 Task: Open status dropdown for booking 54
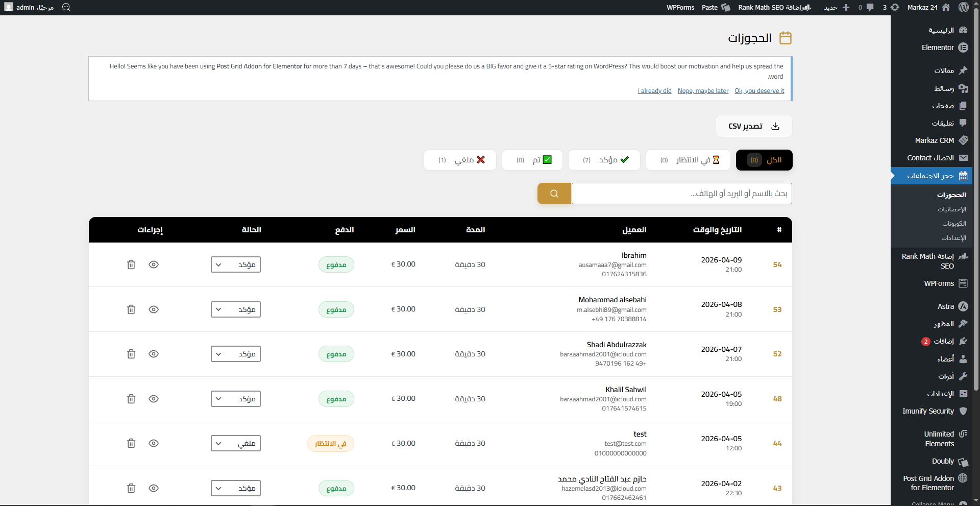pos(236,264)
